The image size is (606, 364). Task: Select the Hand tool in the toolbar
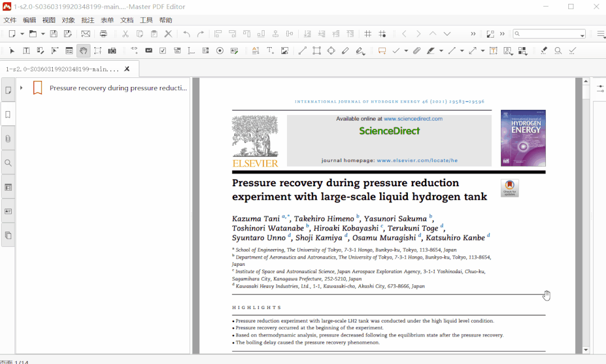[83, 50]
